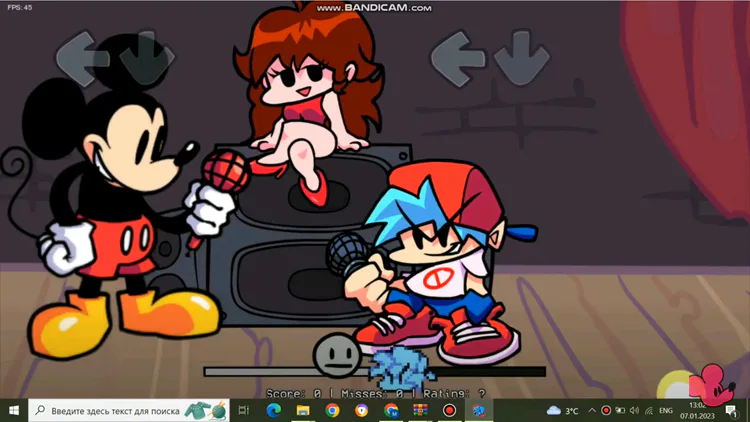Click the red recording tray icon

606,411
